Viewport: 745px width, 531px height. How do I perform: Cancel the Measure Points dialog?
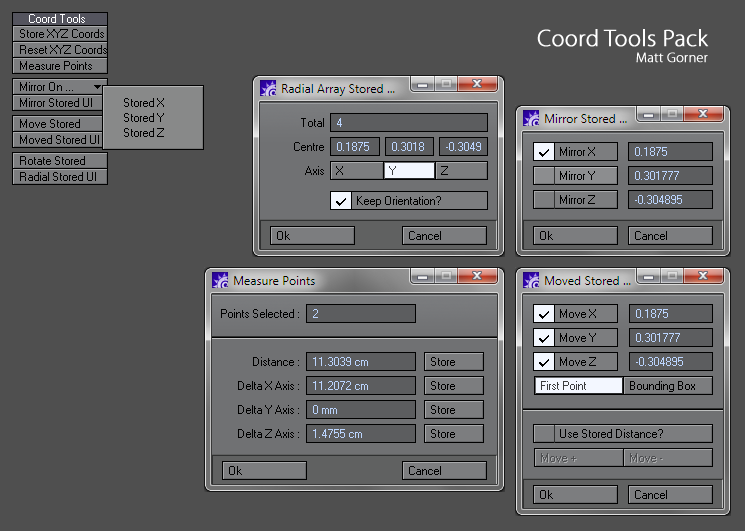444,470
